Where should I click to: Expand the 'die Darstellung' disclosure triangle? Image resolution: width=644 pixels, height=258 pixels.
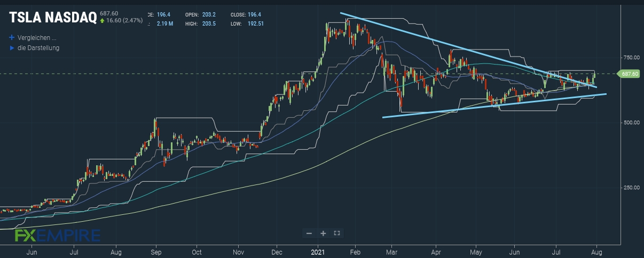pos(12,48)
